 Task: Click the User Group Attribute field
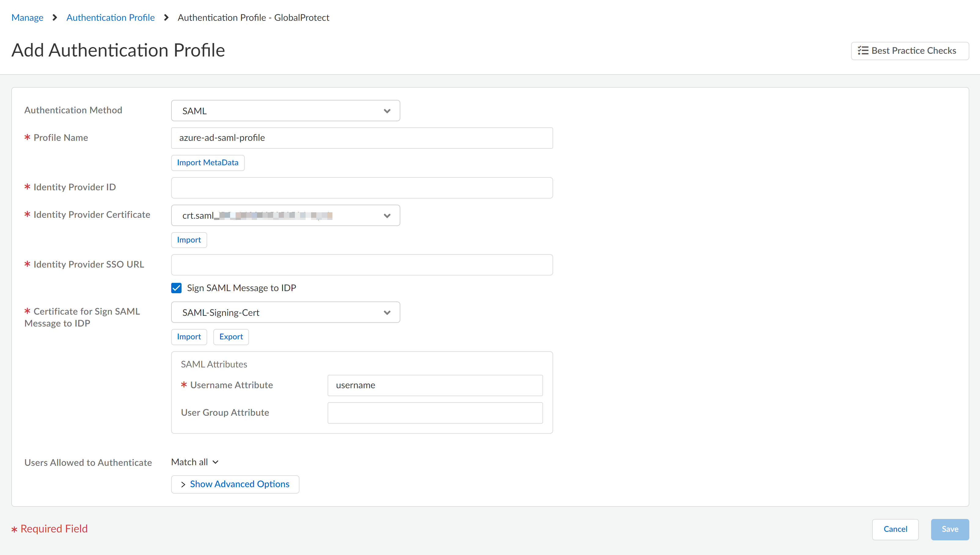[435, 413]
